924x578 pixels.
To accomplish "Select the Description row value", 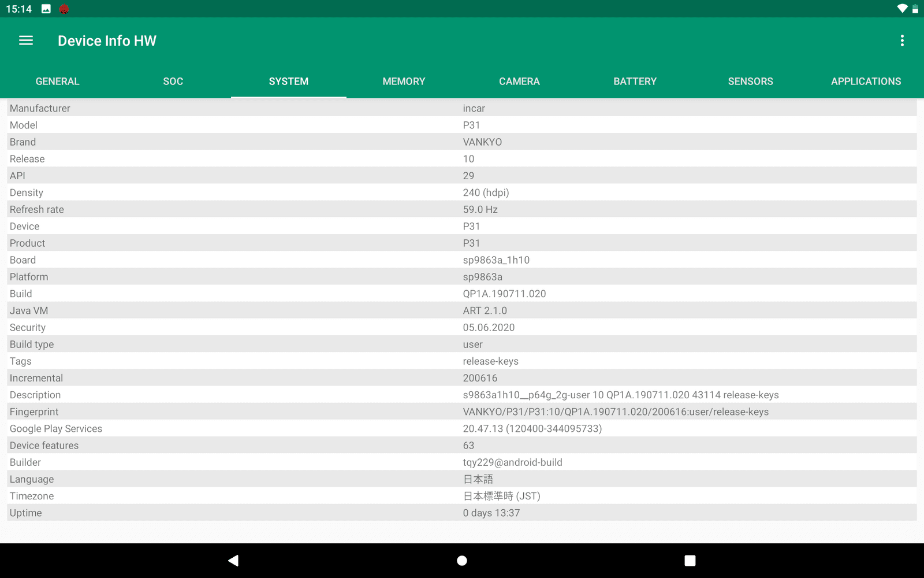I will (620, 395).
